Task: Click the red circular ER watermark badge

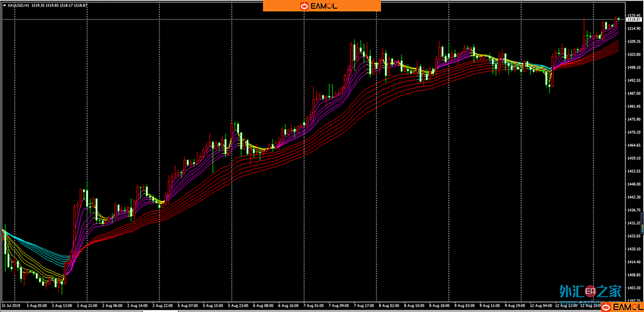Action: click(590, 291)
